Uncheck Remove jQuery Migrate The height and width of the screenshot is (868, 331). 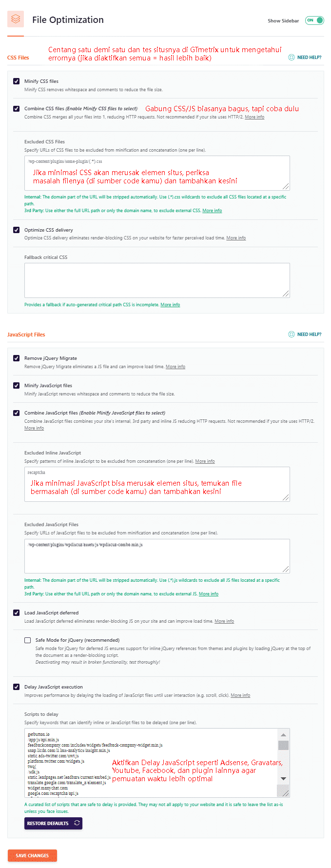[x=17, y=358]
